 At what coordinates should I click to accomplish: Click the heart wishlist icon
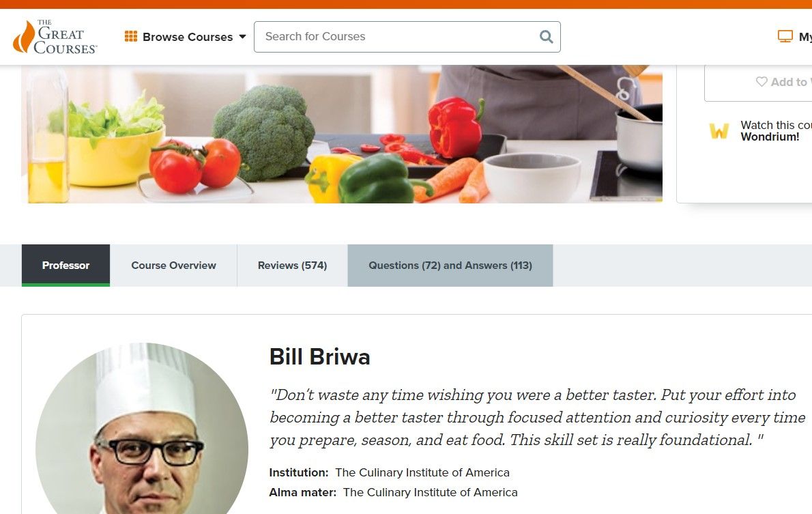pos(762,82)
